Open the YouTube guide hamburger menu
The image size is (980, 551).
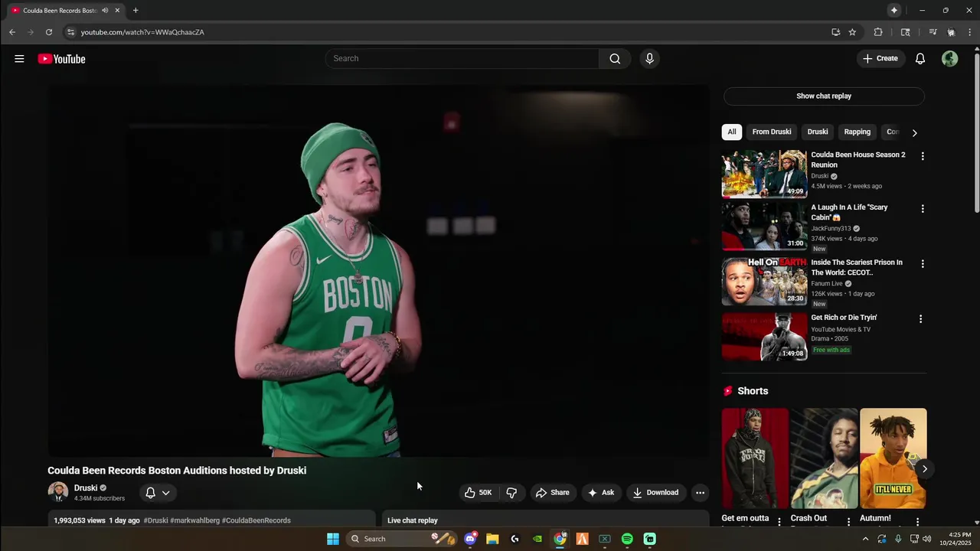tap(19, 59)
